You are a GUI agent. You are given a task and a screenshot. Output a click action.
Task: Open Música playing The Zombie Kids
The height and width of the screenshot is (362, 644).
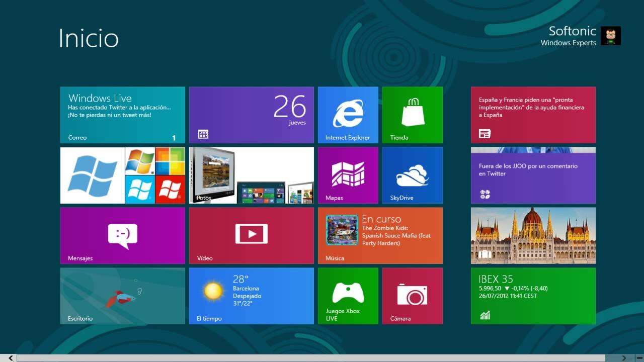[380, 235]
